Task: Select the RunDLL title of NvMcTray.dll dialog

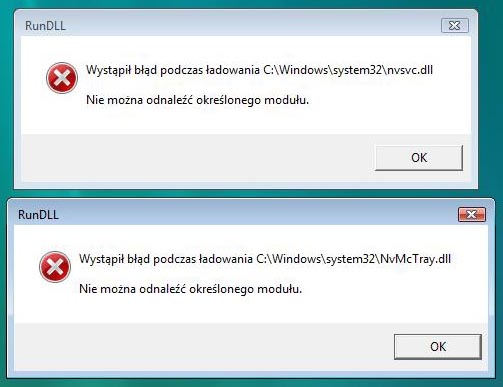Action: coord(38,215)
